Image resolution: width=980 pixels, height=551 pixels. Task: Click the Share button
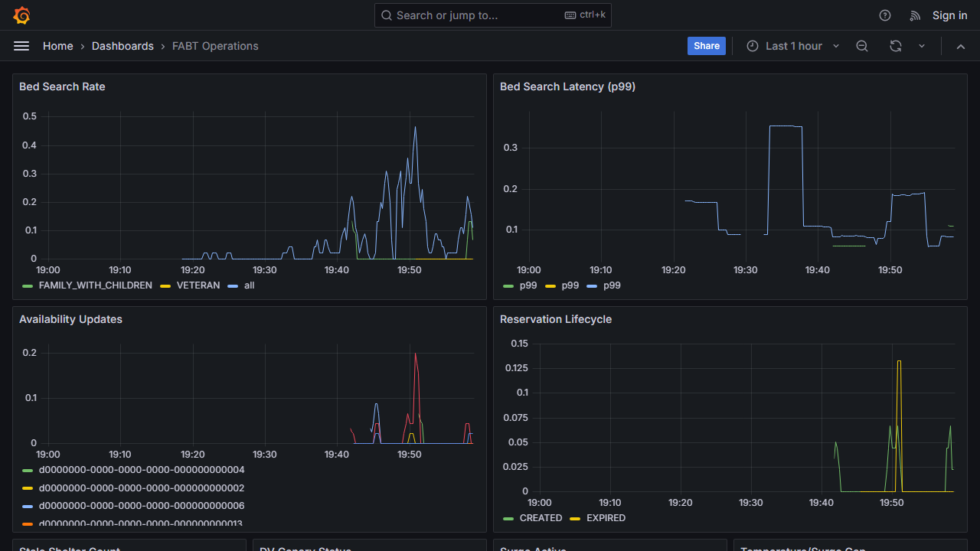click(706, 46)
